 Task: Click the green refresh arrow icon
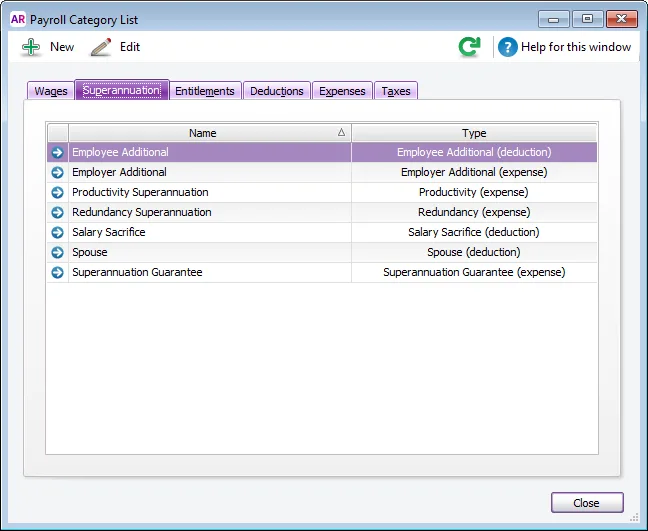click(470, 47)
